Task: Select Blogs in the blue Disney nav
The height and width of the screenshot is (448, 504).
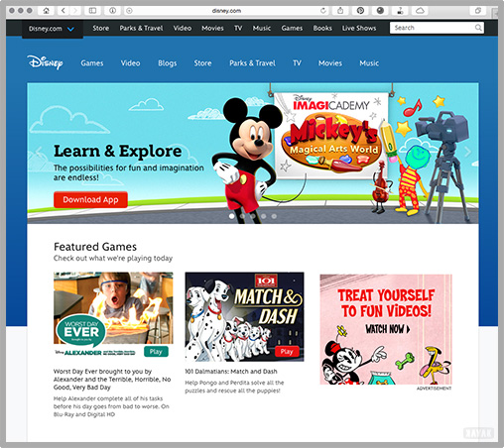Action: tap(168, 63)
